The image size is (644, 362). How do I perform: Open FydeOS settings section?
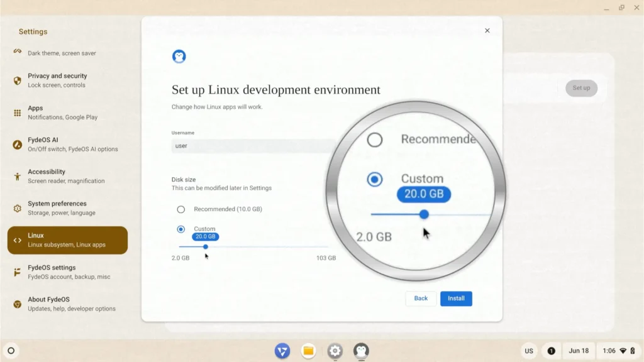(x=67, y=272)
